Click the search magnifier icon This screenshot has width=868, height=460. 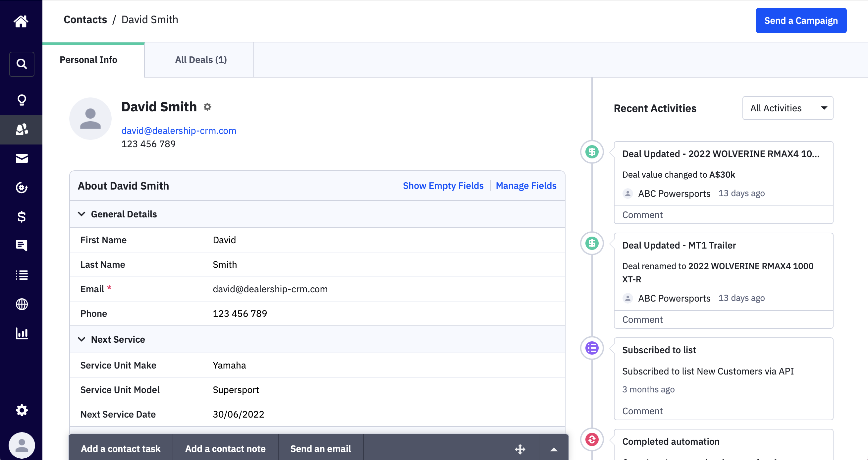[22, 64]
